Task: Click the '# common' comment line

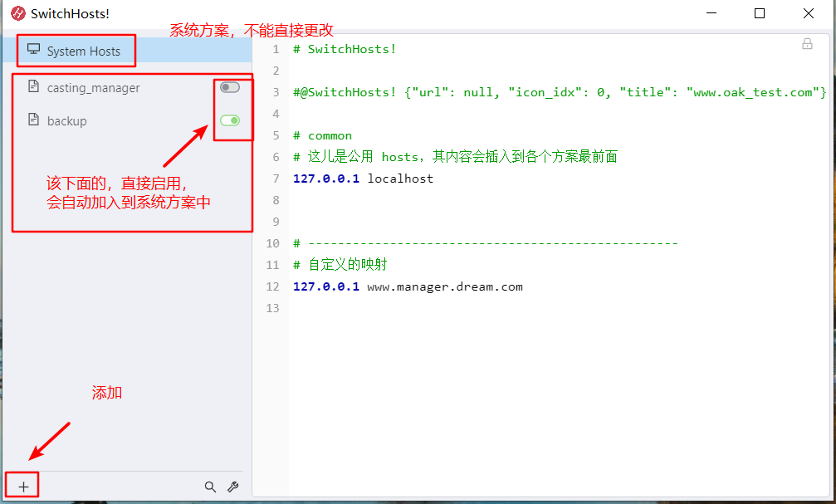Action: [x=322, y=135]
